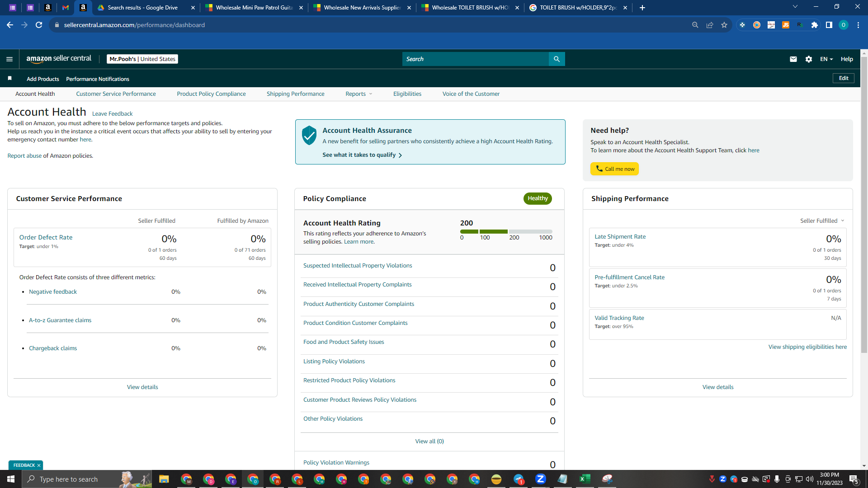
Task: Switch to Wholesale New Arrivals browser tab
Action: (x=362, y=8)
